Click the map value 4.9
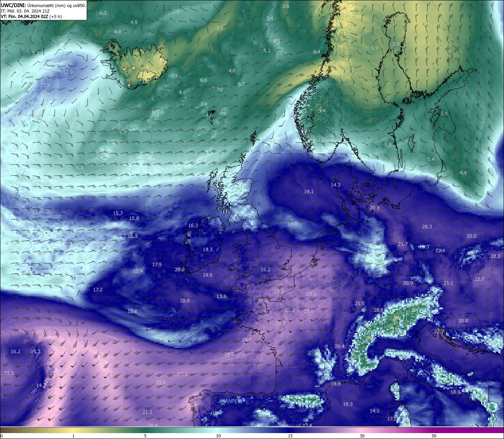 tap(134, 22)
